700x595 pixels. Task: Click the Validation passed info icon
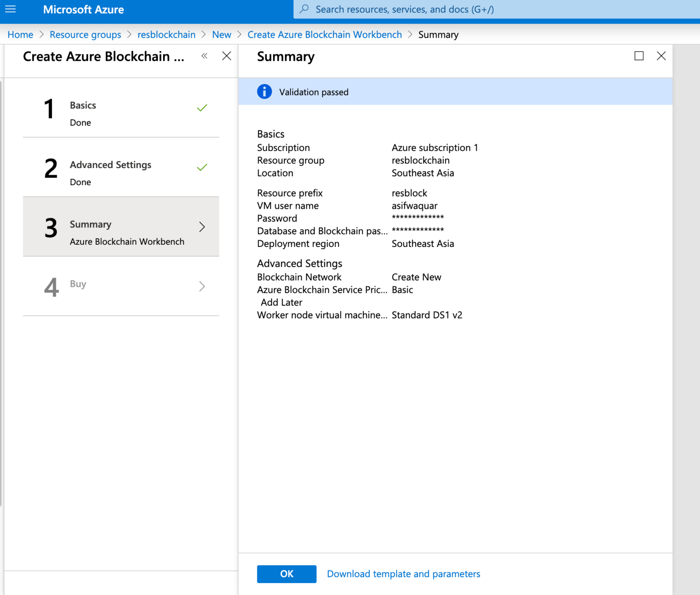coord(264,92)
